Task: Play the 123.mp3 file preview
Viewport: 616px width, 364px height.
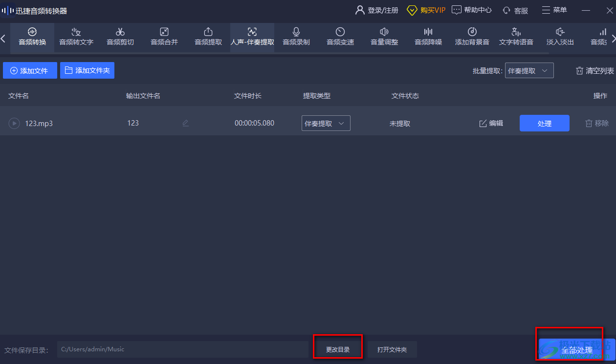Action: (x=14, y=123)
